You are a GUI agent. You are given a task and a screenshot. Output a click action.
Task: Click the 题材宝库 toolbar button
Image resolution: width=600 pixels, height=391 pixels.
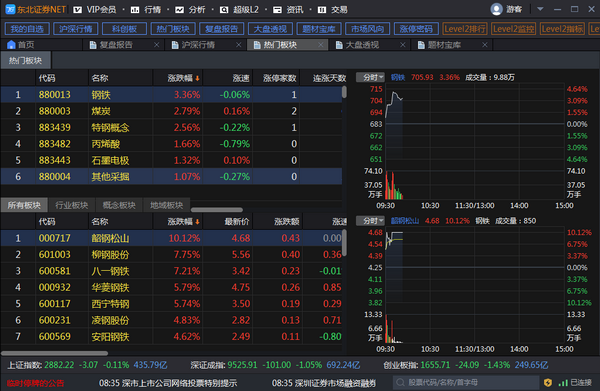[x=319, y=29]
